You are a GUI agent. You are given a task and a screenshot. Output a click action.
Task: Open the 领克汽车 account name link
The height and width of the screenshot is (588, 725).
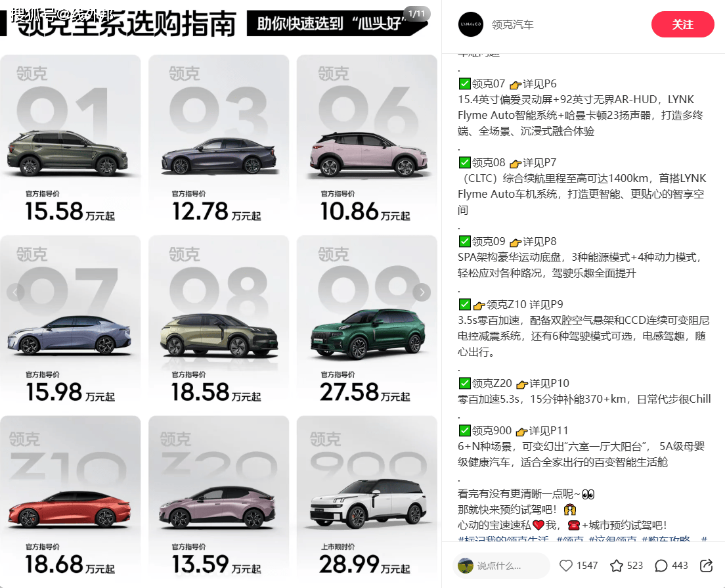(512, 24)
